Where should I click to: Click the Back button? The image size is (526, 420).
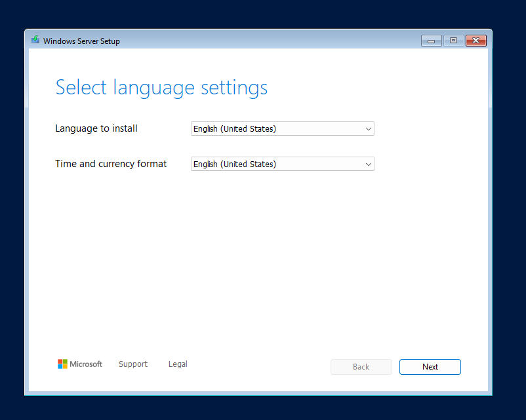point(361,367)
